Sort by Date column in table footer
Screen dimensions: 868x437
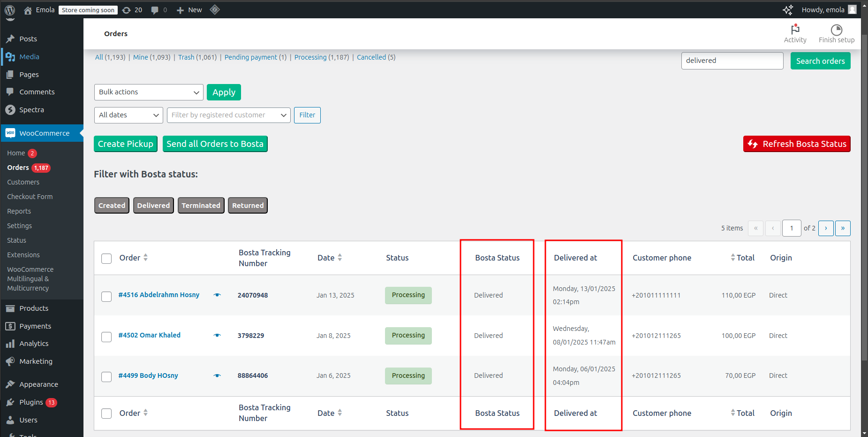[x=330, y=413]
